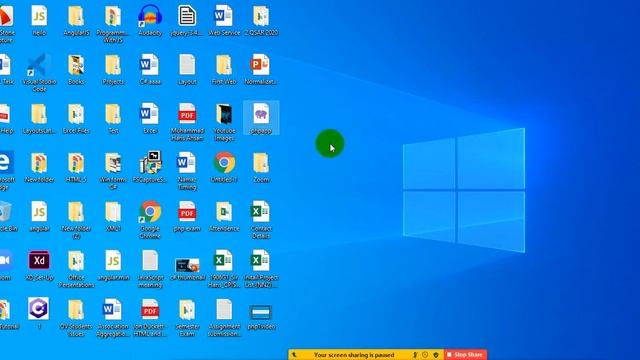
Task: Open the First Web folder
Action: 224,69
